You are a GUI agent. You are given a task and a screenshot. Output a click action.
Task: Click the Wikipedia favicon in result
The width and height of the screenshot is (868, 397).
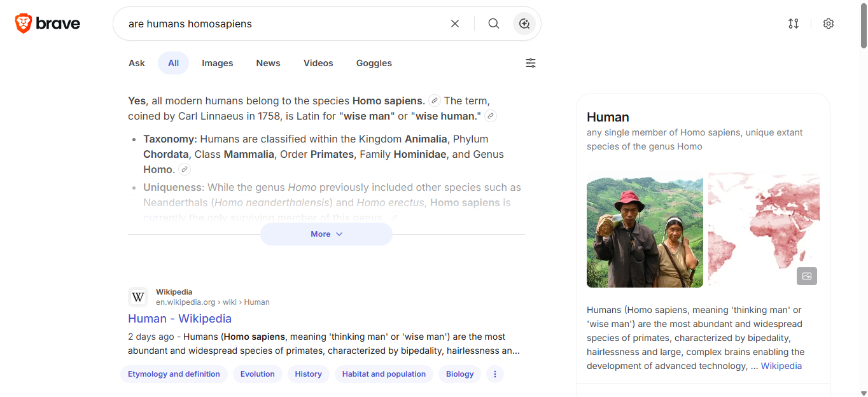pyautogui.click(x=139, y=297)
